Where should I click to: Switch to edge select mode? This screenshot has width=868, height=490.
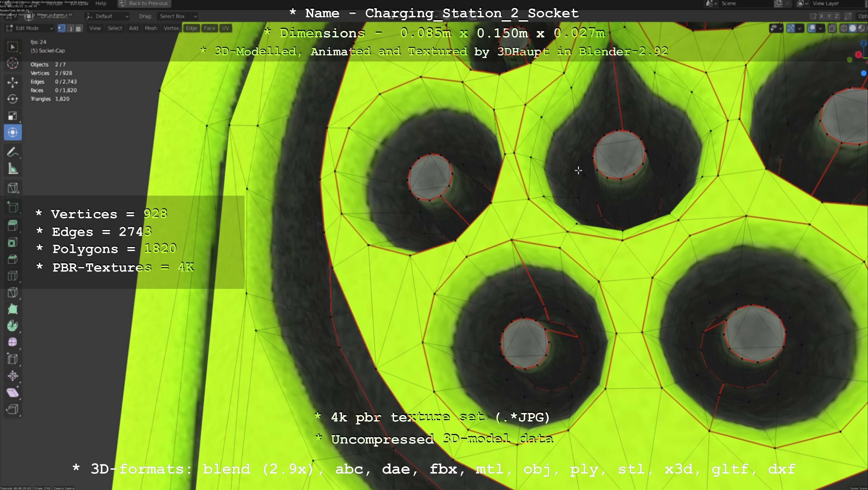pos(70,28)
